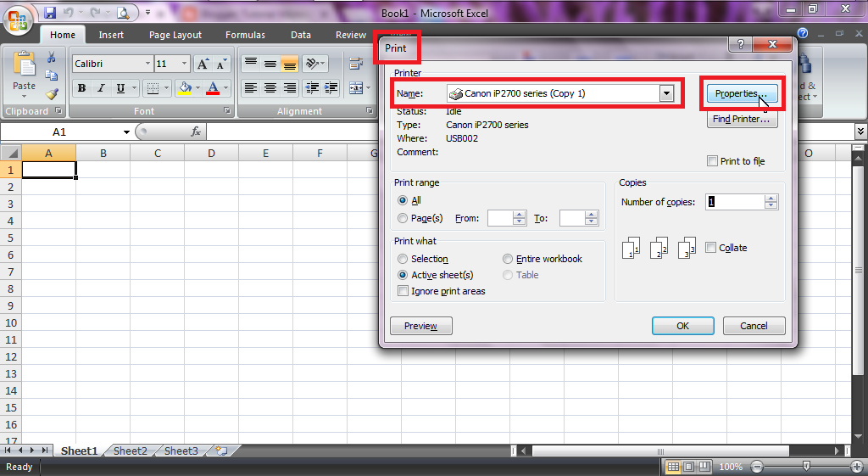868x476 pixels.
Task: Click Insert Worksheet tab icon
Action: pyautogui.click(x=222, y=451)
